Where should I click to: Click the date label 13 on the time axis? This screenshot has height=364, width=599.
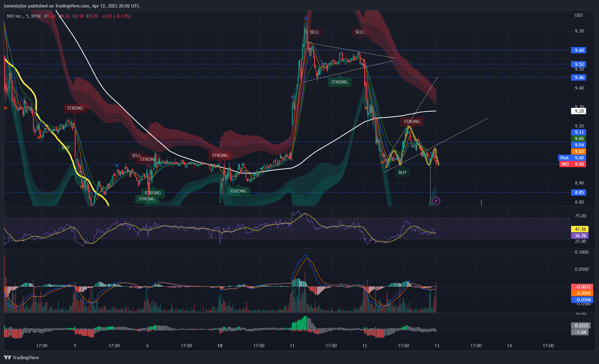point(437,345)
